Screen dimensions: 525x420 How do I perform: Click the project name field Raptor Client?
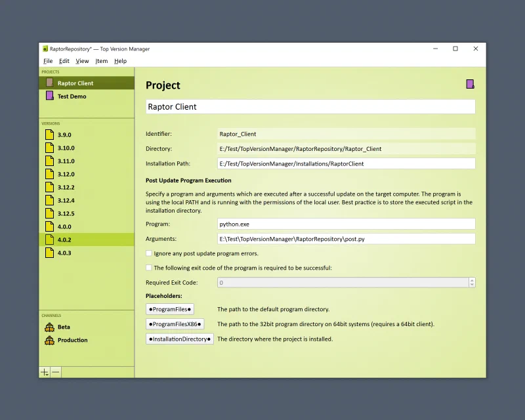310,106
